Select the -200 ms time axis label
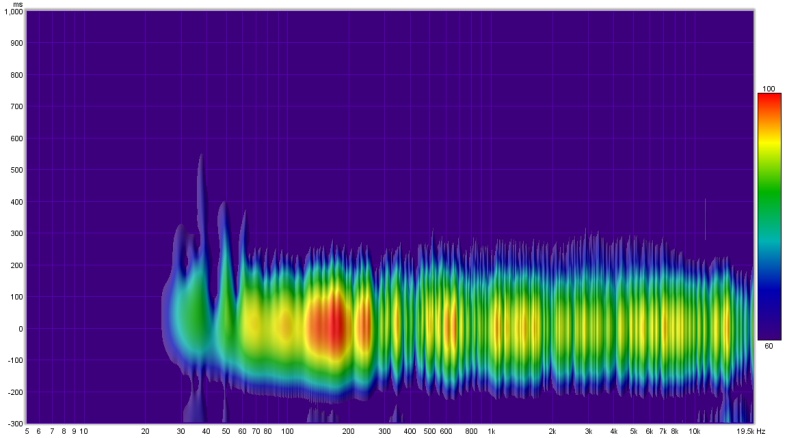The image size is (800, 438). (15, 392)
